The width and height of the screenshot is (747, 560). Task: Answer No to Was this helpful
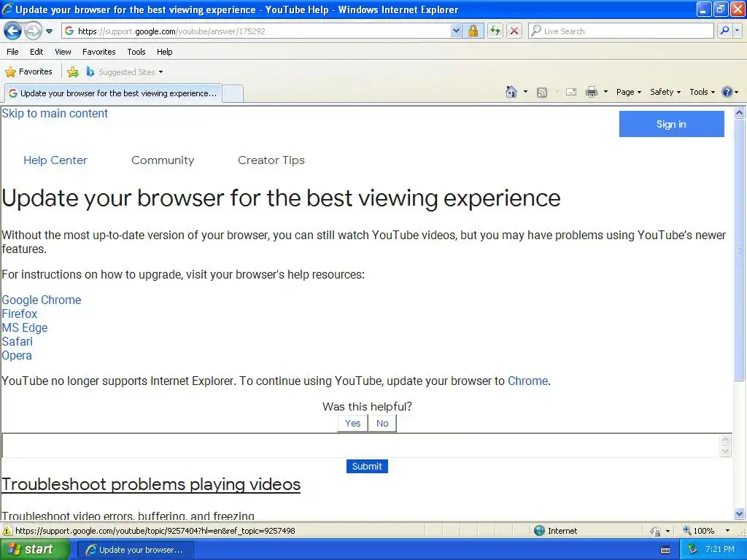382,424
